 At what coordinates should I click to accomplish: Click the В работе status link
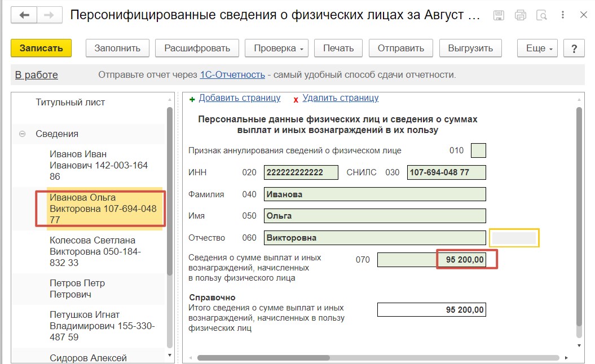(x=37, y=75)
